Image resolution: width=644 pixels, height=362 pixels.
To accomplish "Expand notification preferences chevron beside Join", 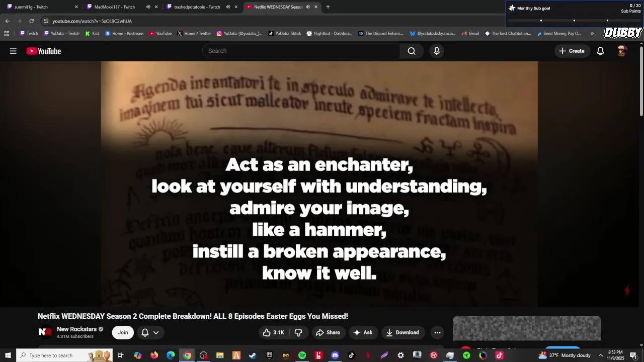I will (x=156, y=332).
